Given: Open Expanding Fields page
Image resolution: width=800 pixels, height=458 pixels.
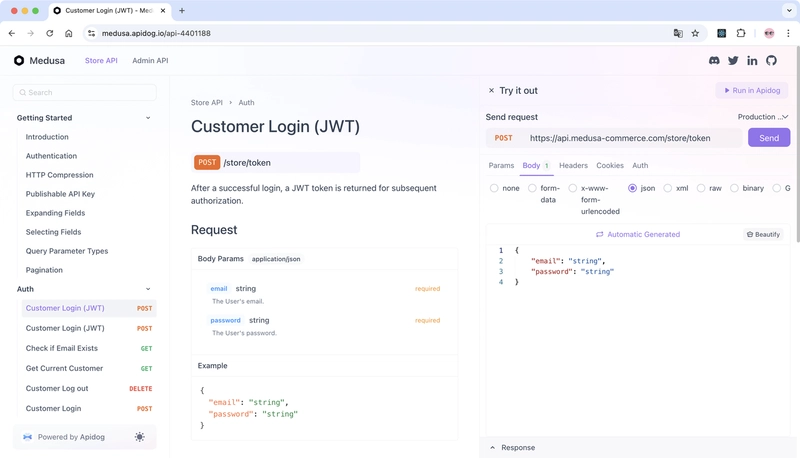Looking at the screenshot, I should 55,213.
